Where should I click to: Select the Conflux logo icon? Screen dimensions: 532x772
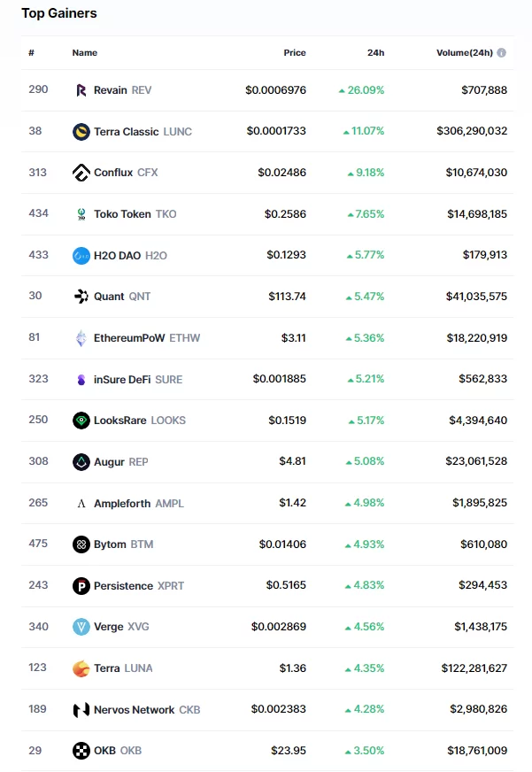coord(81,173)
